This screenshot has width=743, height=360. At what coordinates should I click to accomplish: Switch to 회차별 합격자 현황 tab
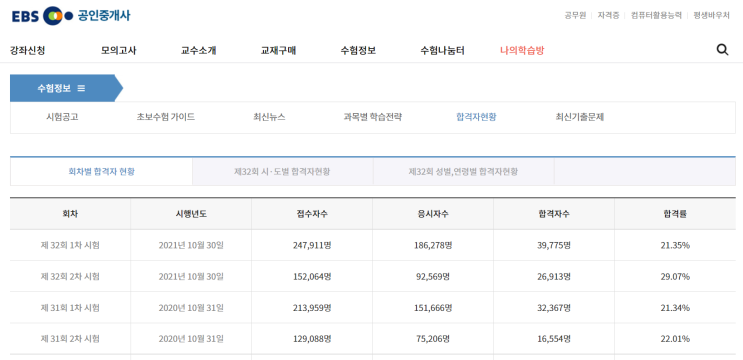(101, 171)
